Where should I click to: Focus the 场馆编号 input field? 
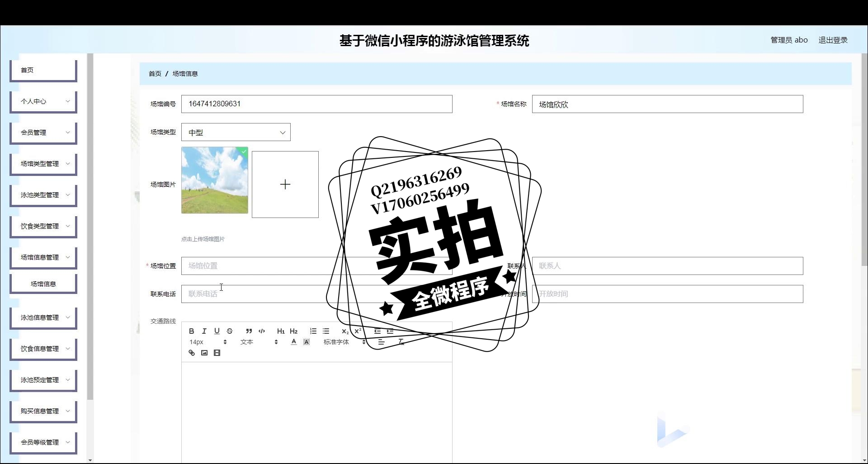click(x=317, y=104)
